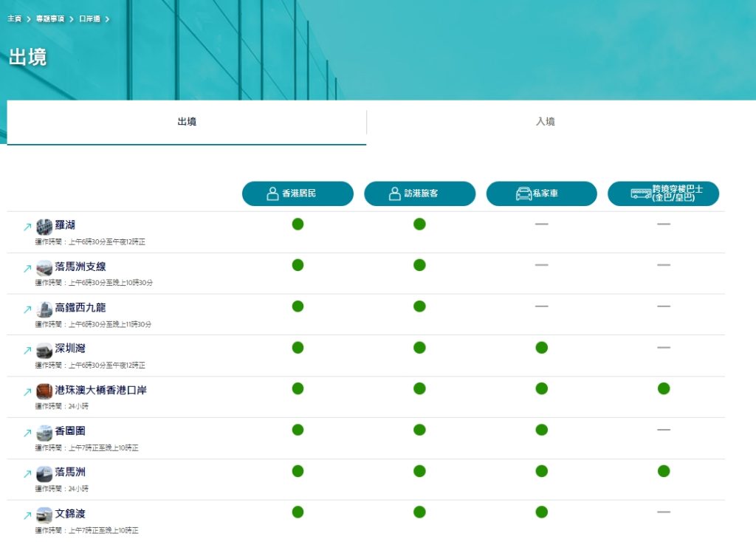Click green status dot for 羅湖 香港居民
The width and height of the screenshot is (756, 542).
pos(298,224)
